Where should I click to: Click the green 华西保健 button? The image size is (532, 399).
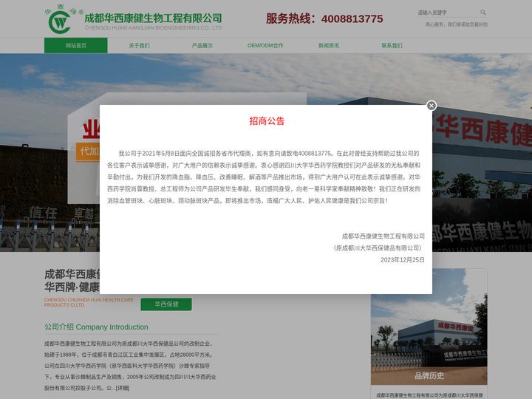[166, 304]
